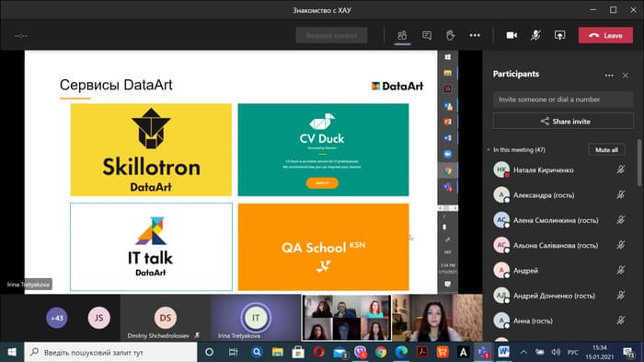The height and width of the screenshot is (362, 644).
Task: Click the CV Duck green card
Action: pos(323,150)
